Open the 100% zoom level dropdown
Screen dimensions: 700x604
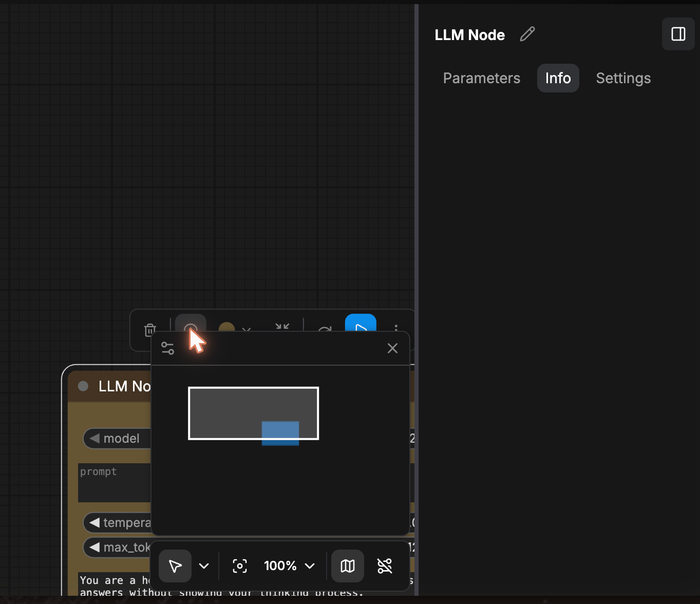289,566
